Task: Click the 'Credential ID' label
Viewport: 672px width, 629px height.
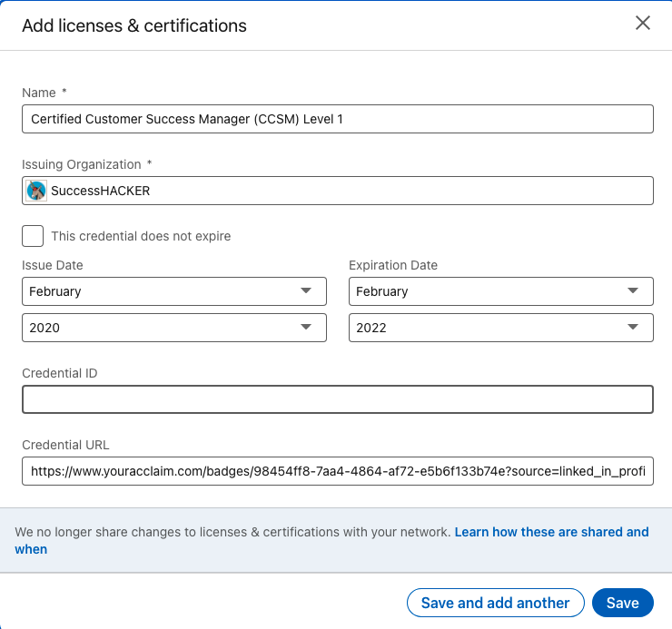Action: click(60, 373)
